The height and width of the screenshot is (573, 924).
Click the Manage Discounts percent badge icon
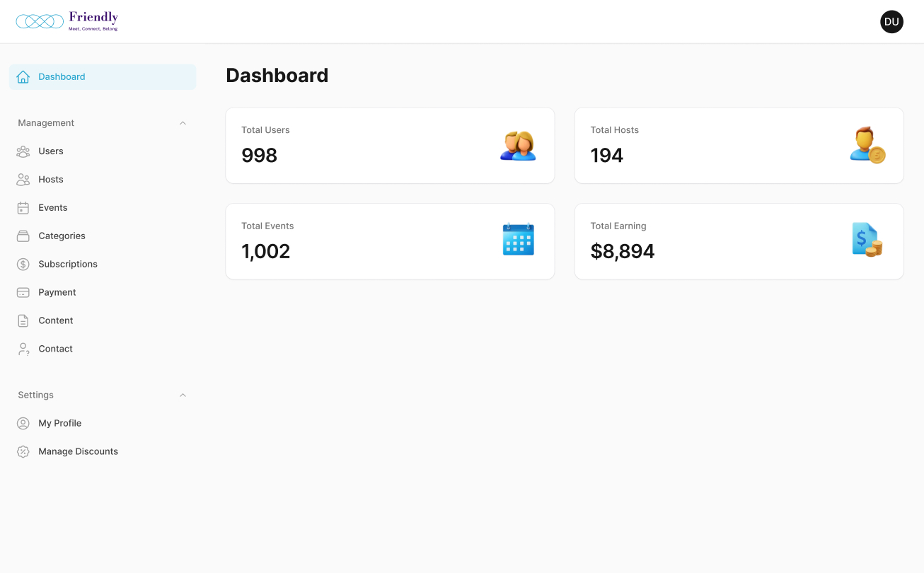pos(23,452)
